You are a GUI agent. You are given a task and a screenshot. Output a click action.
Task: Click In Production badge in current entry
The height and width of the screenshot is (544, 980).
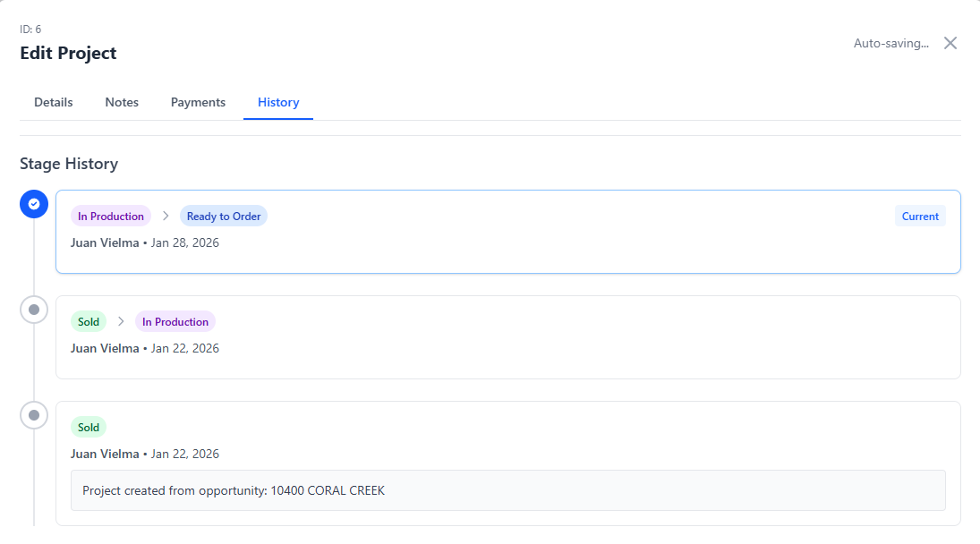pyautogui.click(x=111, y=216)
